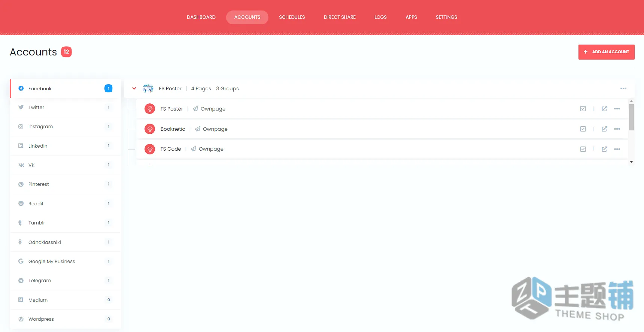Click the FS Code page name
This screenshot has height=332, width=644.
click(x=171, y=149)
